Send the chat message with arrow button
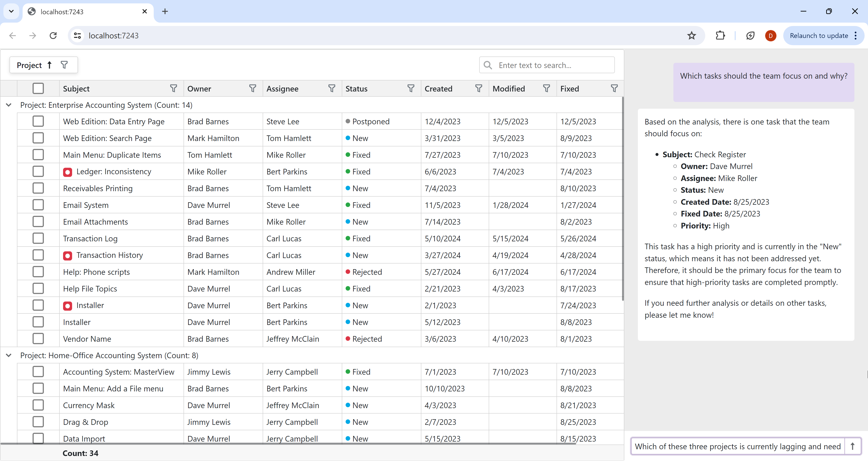The height and width of the screenshot is (461, 868). pos(852,447)
